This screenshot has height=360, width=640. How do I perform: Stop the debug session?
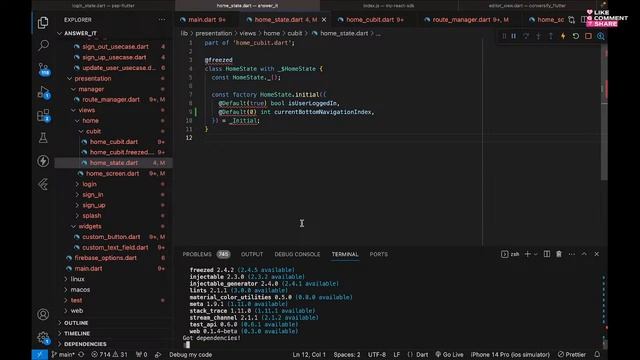click(588, 36)
